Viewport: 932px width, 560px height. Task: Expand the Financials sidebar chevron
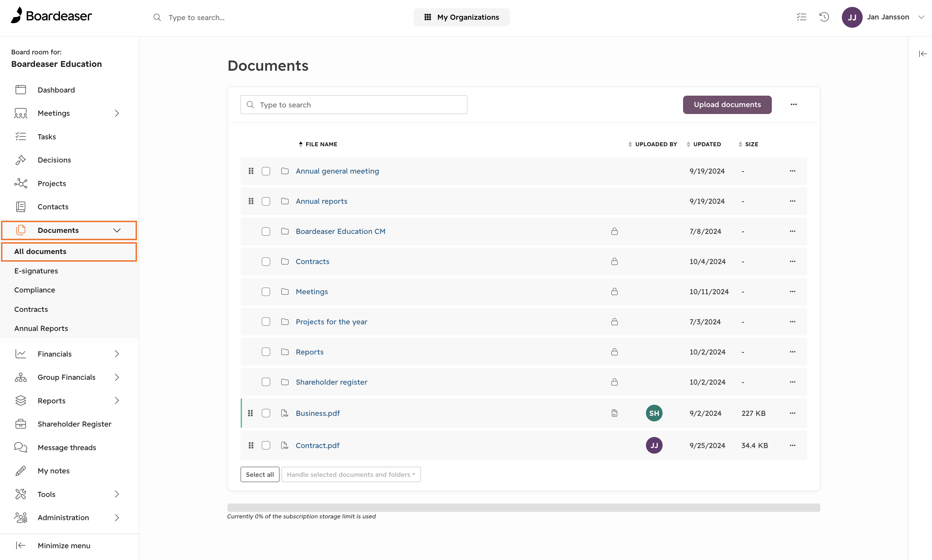pyautogui.click(x=117, y=353)
